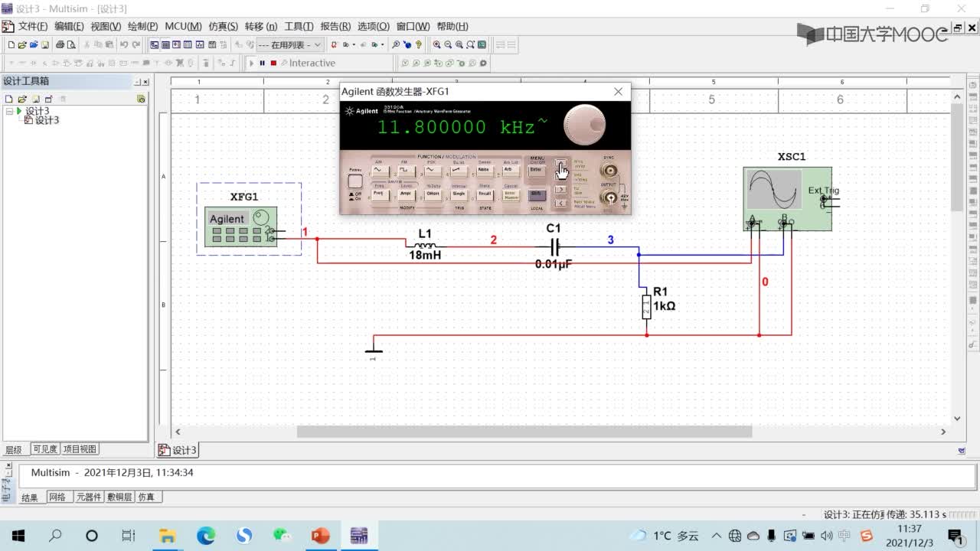The image size is (980, 551).
Task: Switch to the 元器件 components tab
Action: (88, 497)
